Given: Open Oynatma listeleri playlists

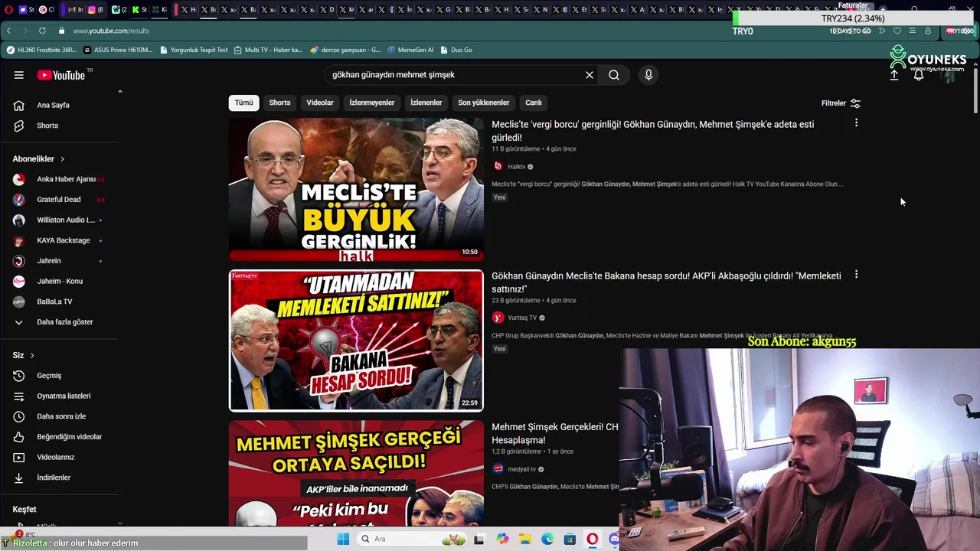Looking at the screenshot, I should coord(63,396).
